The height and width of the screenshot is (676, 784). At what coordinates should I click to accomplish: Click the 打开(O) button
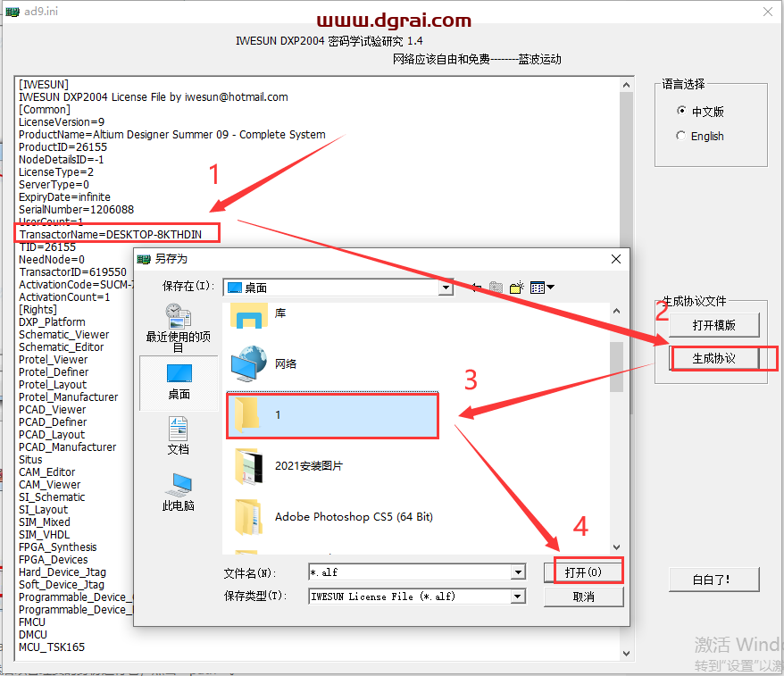tap(583, 572)
